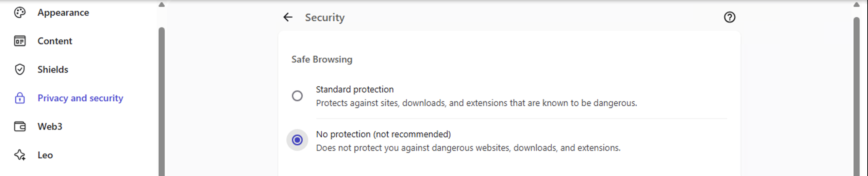Viewport: 868px width, 176px height.
Task: Click the Leo sparkle star icon
Action: pyautogui.click(x=20, y=155)
